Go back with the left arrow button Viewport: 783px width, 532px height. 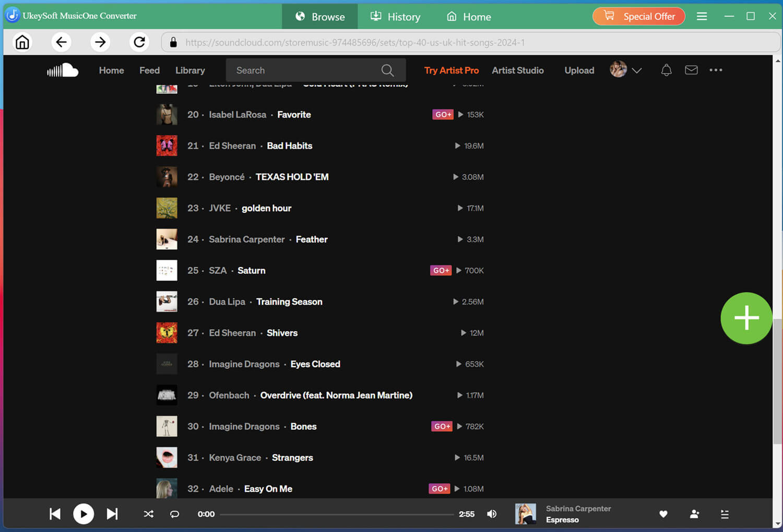click(x=61, y=42)
